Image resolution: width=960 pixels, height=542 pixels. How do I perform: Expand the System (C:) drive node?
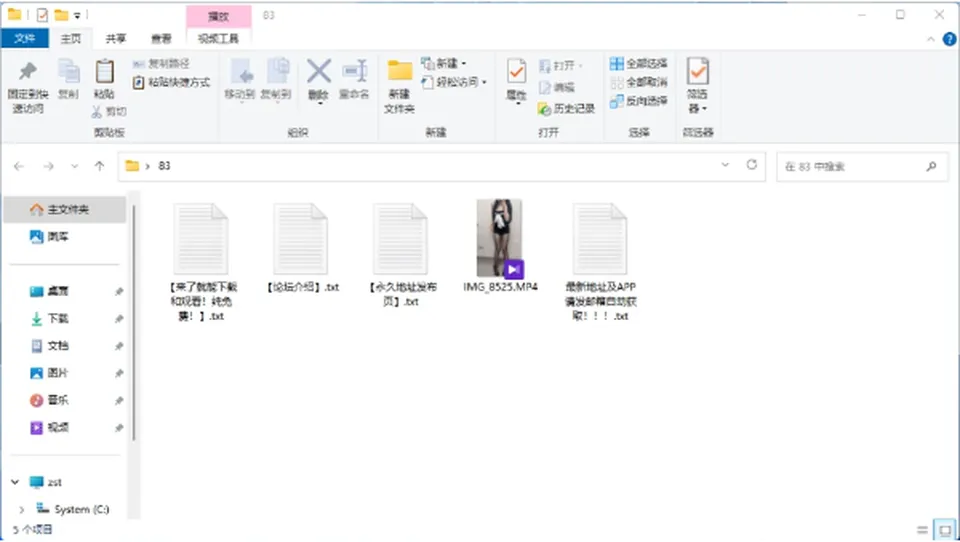22,509
